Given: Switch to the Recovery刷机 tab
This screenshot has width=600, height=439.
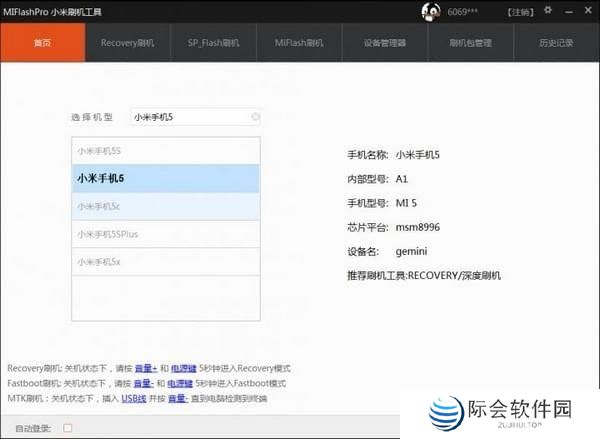Looking at the screenshot, I should pos(128,42).
